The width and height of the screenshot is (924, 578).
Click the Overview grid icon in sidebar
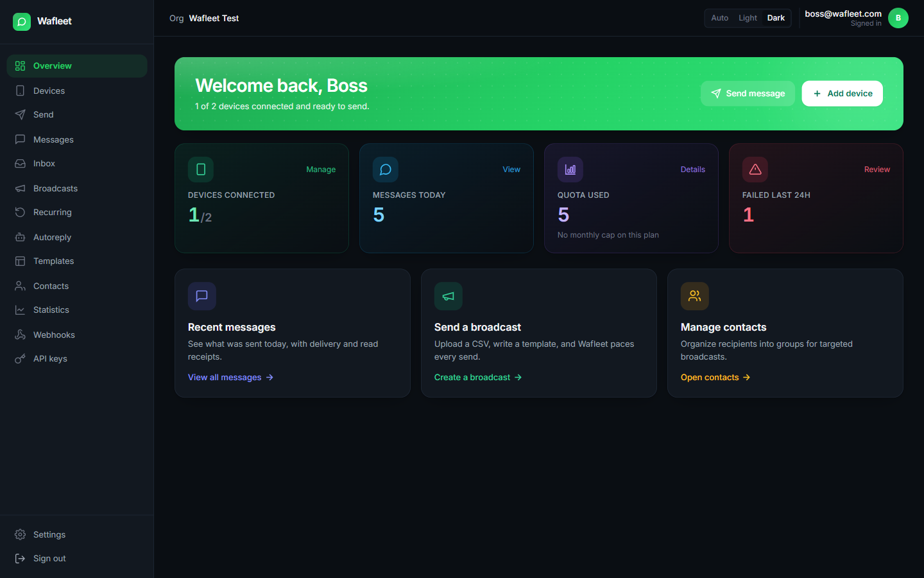point(20,66)
